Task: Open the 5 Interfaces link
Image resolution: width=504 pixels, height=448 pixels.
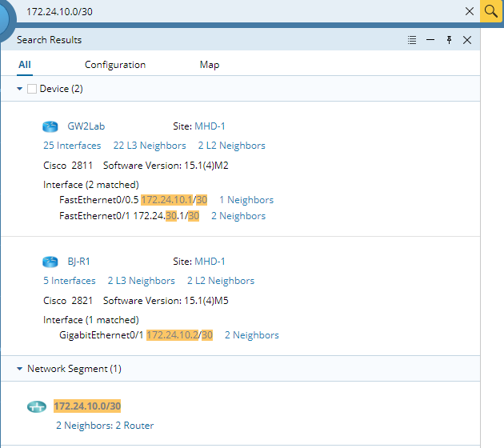Action: pyautogui.click(x=70, y=281)
